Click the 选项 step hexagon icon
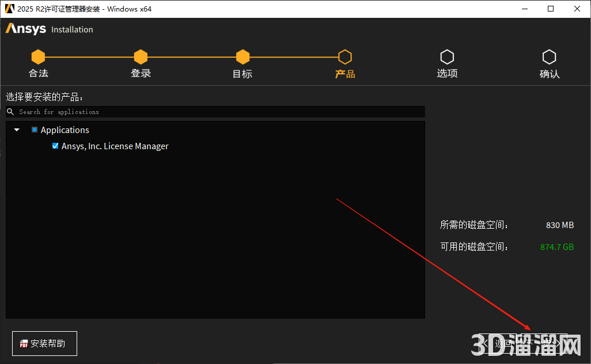This screenshot has width=591, height=364. pyautogui.click(x=447, y=57)
